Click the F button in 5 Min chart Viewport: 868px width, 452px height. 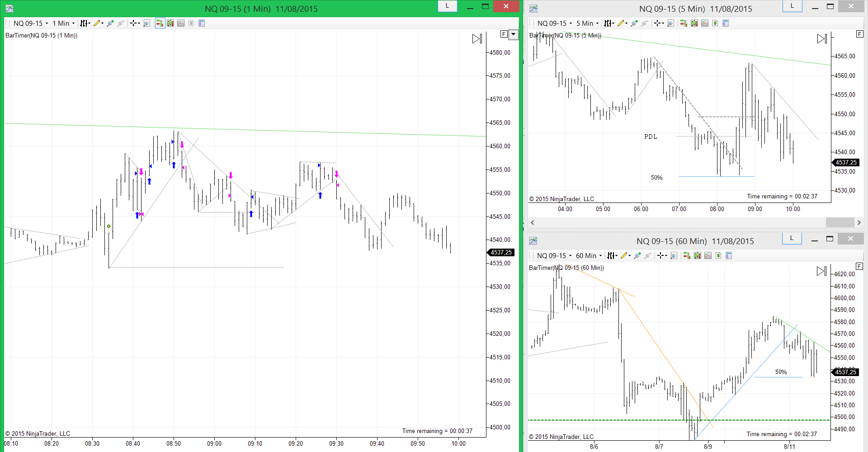pyautogui.click(x=860, y=34)
